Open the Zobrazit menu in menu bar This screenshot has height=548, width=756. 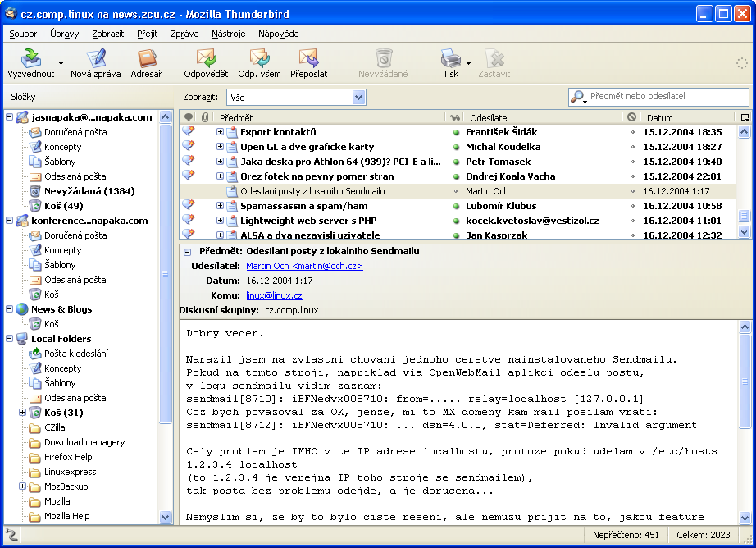pyautogui.click(x=108, y=34)
